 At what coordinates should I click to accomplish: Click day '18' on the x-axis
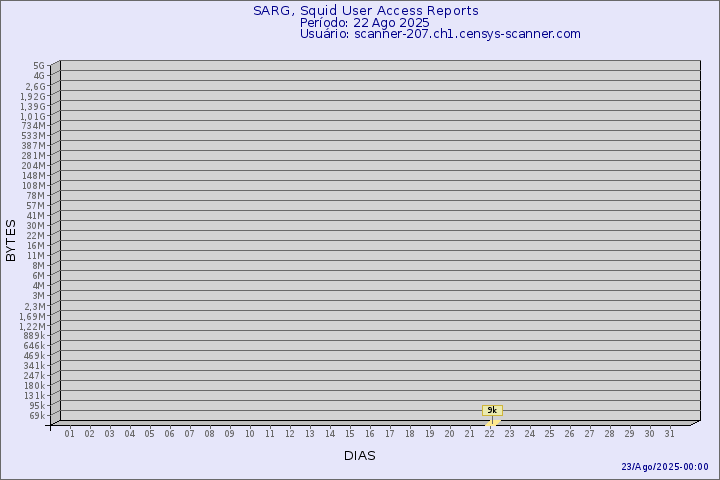pyautogui.click(x=410, y=434)
